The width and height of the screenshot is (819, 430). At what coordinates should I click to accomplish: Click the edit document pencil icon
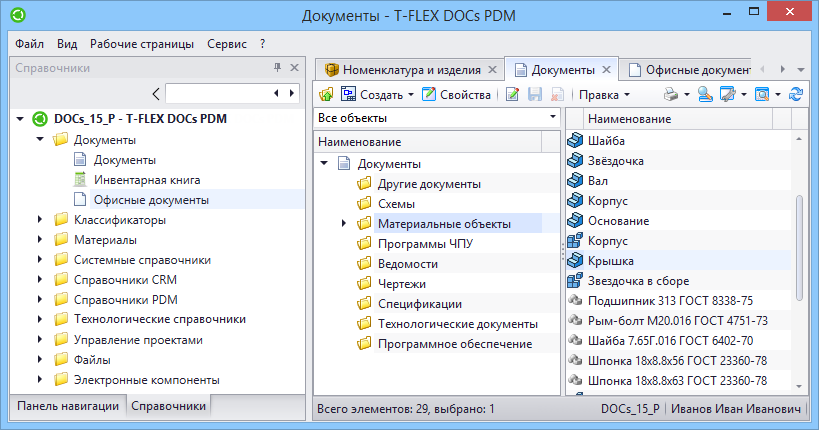point(512,95)
